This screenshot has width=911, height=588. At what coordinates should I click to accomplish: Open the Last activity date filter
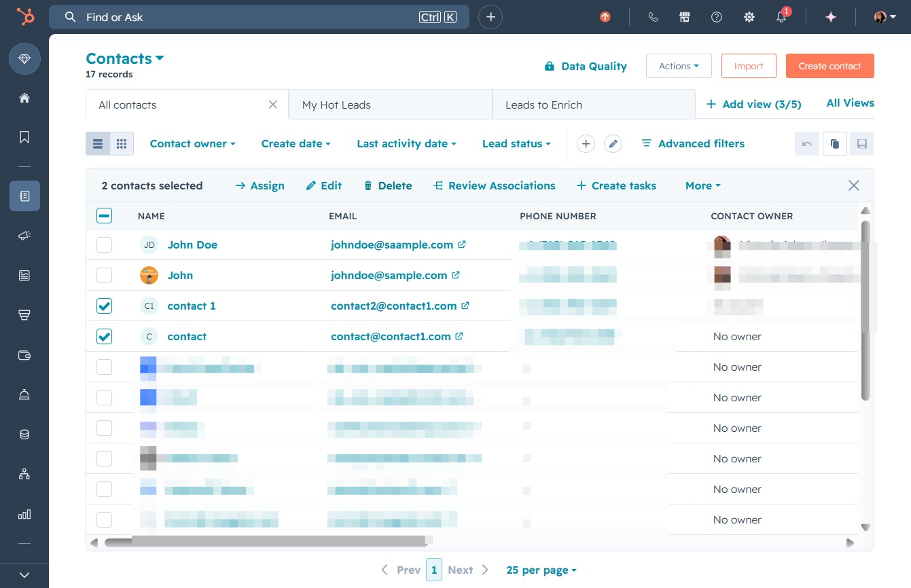pyautogui.click(x=407, y=144)
